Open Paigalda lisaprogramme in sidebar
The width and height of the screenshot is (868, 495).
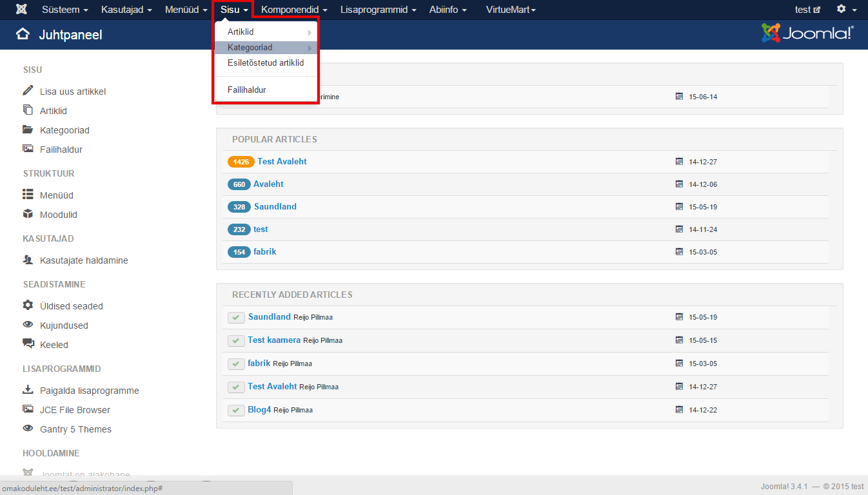[x=90, y=391]
